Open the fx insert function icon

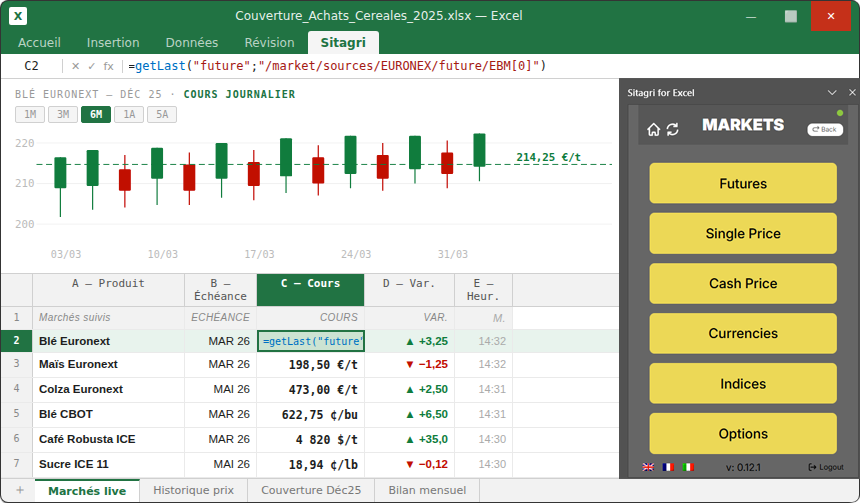(108, 66)
